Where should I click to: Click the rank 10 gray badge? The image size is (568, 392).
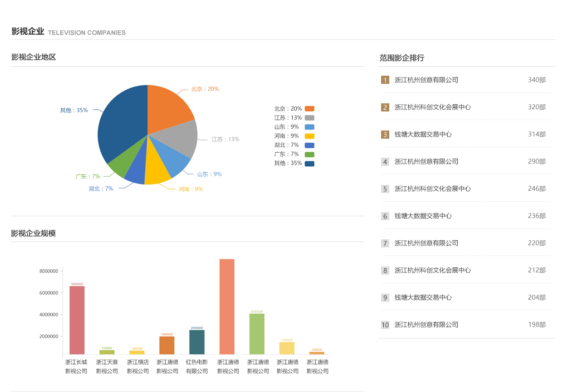385,325
